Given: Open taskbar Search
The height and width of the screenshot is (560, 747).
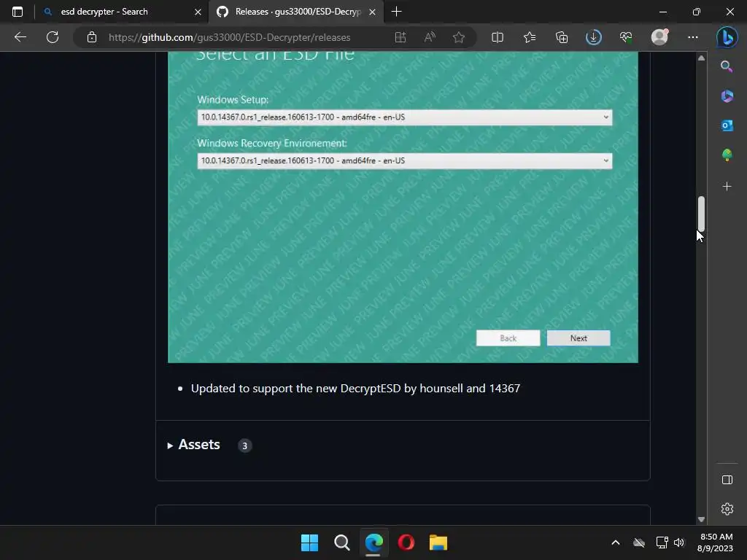Looking at the screenshot, I should [x=341, y=542].
